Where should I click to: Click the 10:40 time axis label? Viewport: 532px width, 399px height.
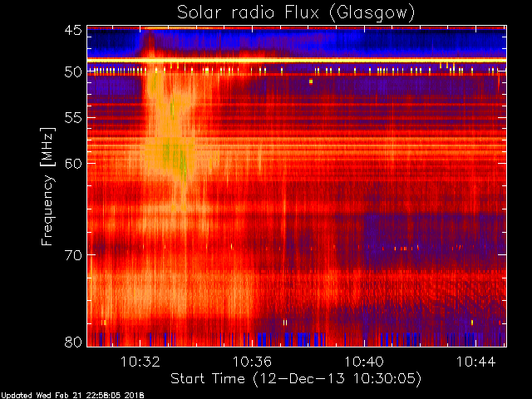[x=364, y=362]
